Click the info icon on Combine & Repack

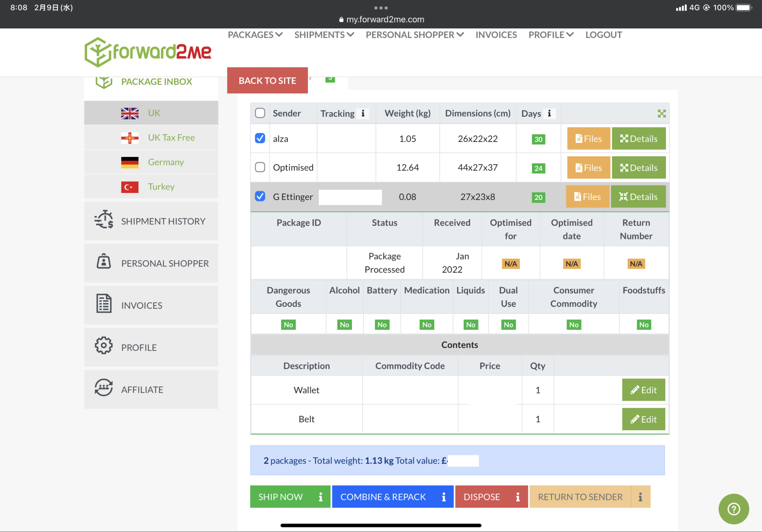pos(444,497)
